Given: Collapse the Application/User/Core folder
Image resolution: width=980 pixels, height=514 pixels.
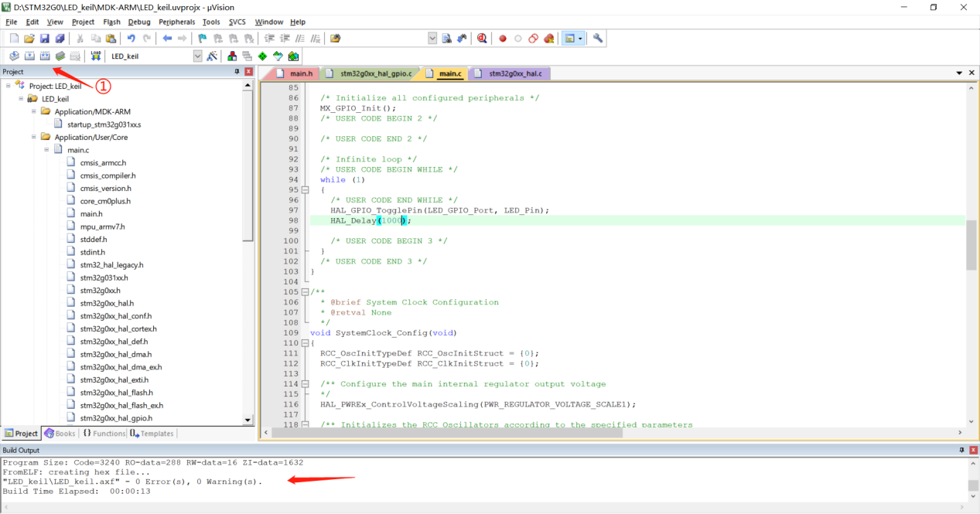Looking at the screenshot, I should coord(34,138).
